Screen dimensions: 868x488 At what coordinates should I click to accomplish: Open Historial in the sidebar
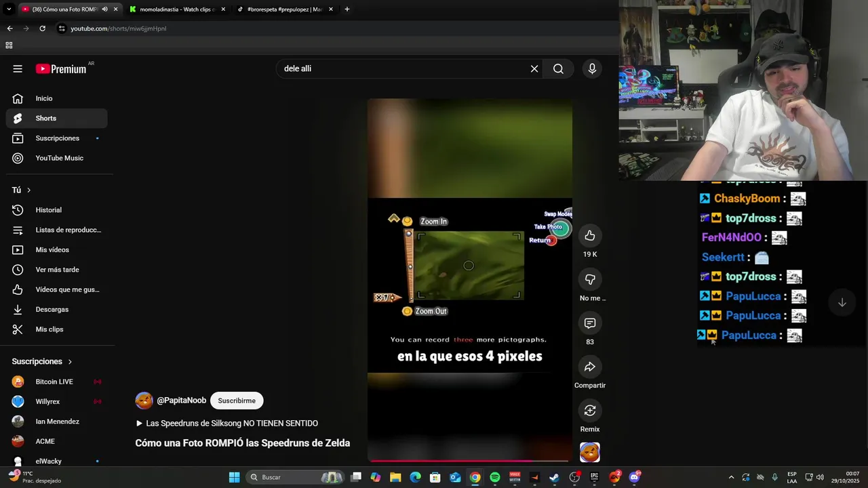(57, 210)
